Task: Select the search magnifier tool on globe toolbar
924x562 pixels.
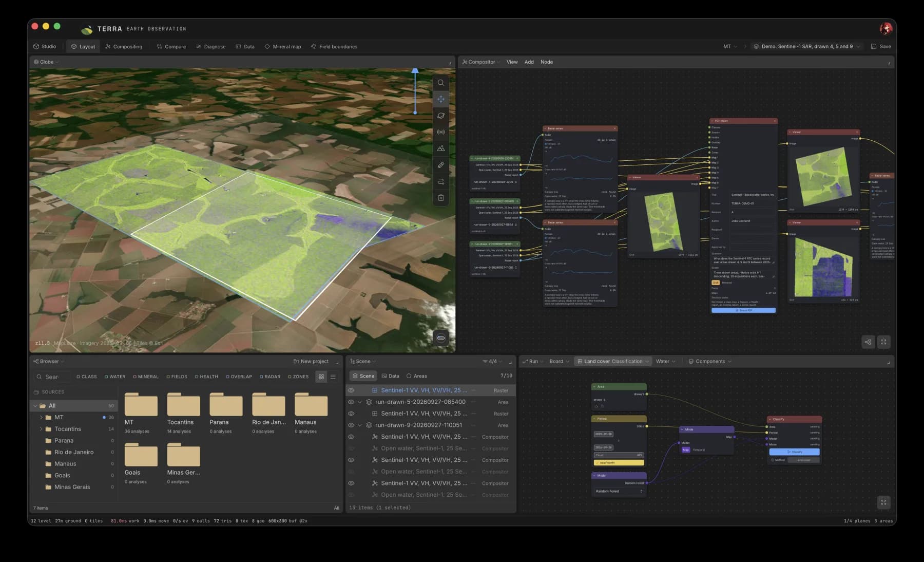Action: (x=441, y=83)
